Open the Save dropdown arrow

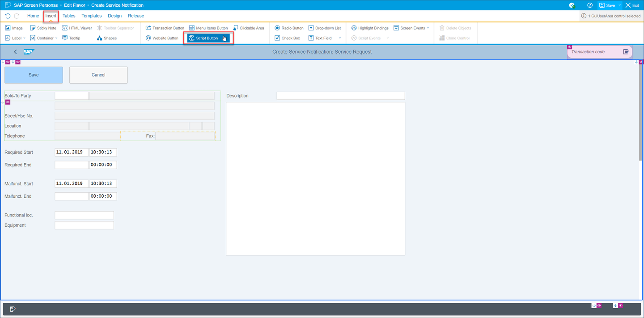(620, 5)
